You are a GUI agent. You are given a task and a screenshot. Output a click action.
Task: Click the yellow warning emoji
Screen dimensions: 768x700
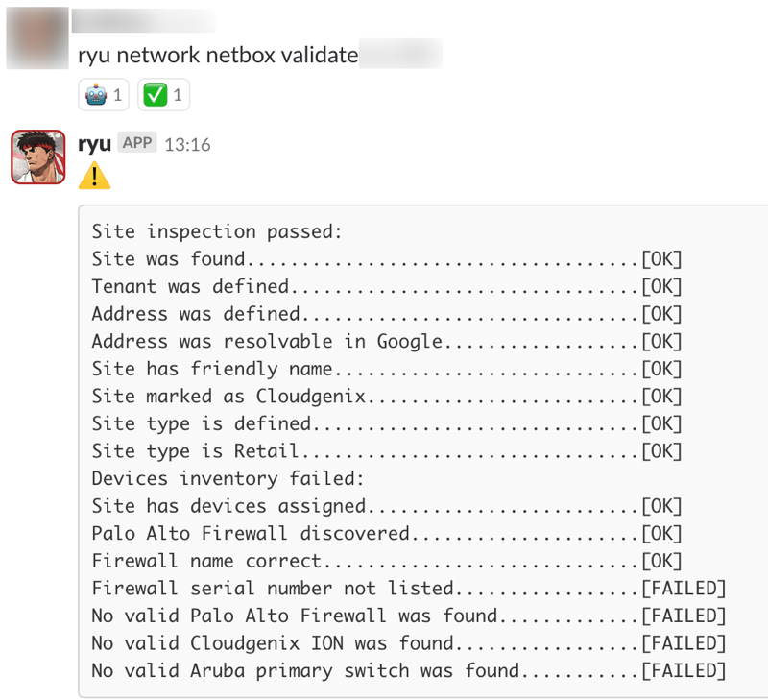point(94,176)
